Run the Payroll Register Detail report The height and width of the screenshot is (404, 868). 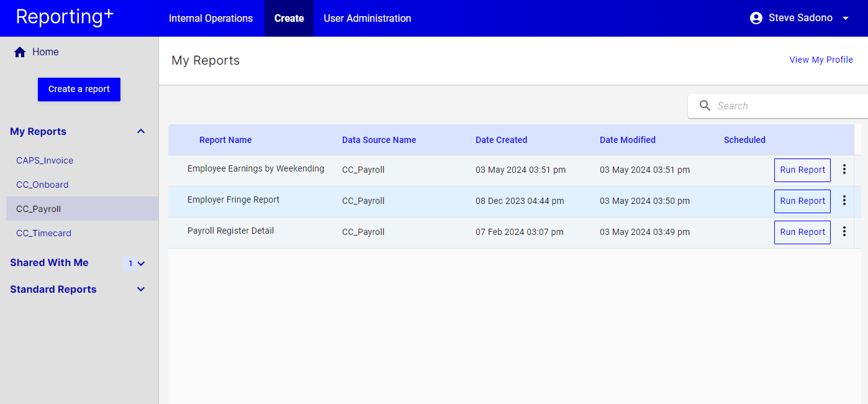pyautogui.click(x=802, y=232)
